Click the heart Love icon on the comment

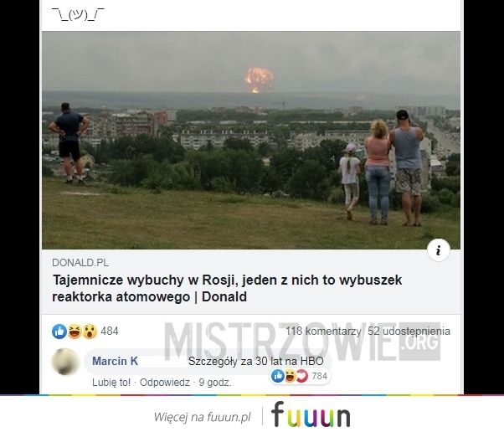pyautogui.click(x=302, y=375)
